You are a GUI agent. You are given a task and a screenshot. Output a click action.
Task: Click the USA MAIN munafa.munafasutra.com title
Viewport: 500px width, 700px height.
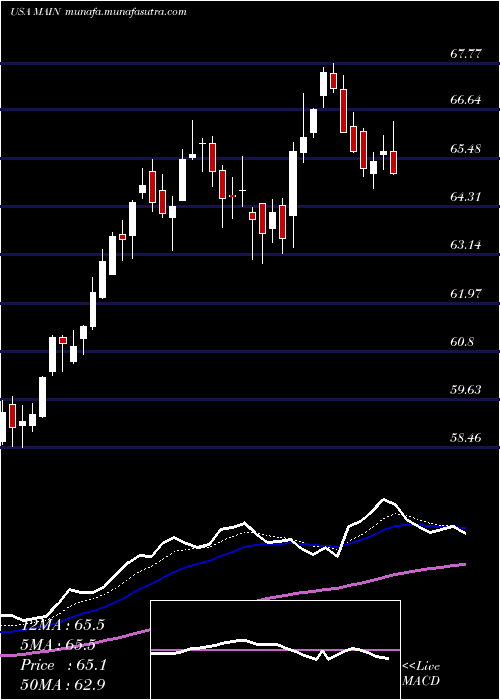coord(98,12)
